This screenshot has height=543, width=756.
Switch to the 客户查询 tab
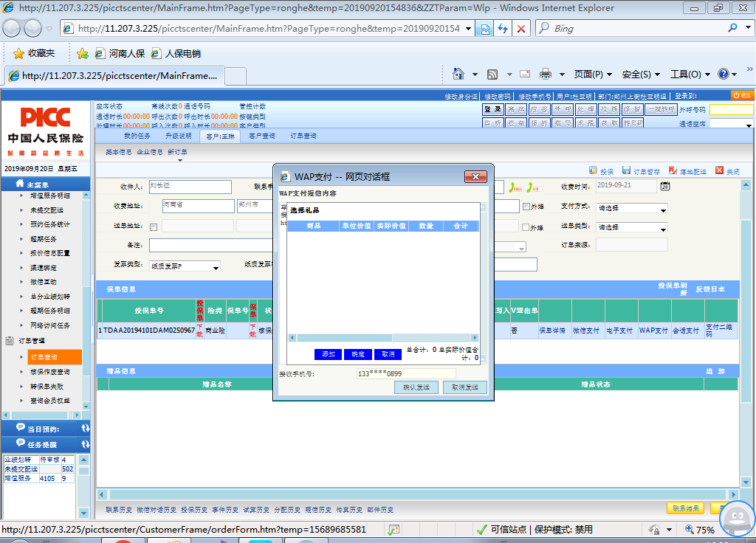coord(262,136)
